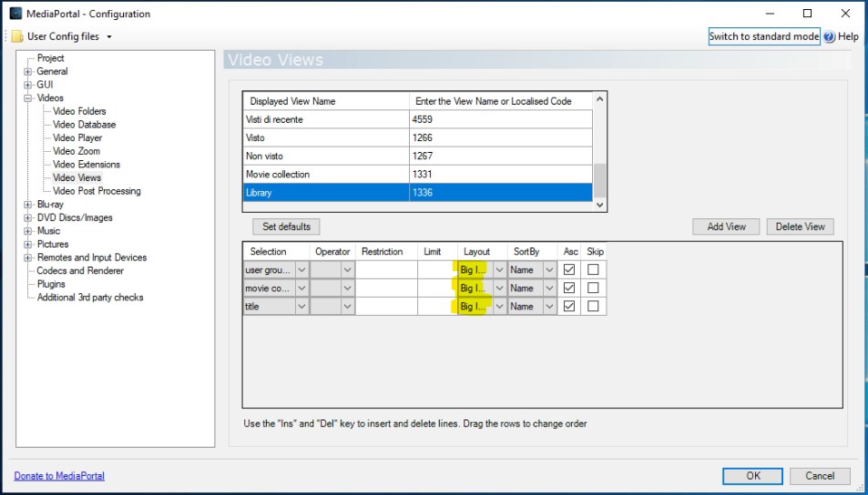
Task: Click views list scrollbar up arrow
Action: click(x=599, y=99)
